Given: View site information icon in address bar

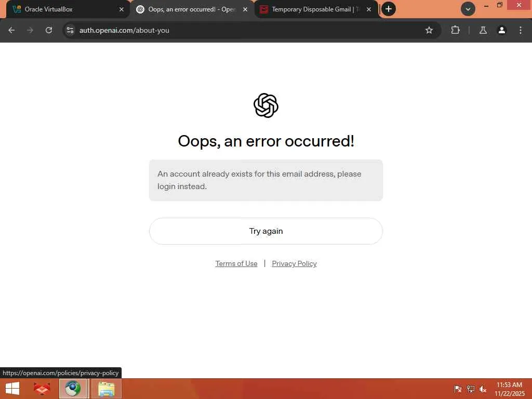Looking at the screenshot, I should 70,30.
